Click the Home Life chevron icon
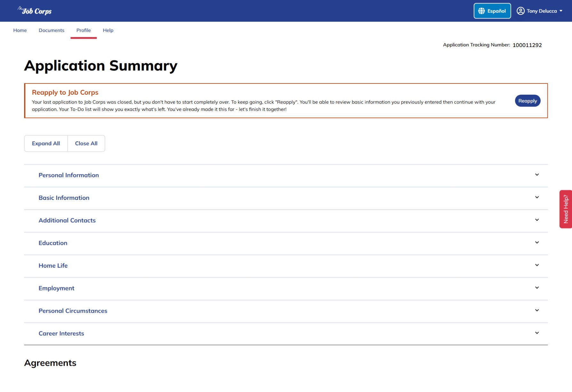 537,265
